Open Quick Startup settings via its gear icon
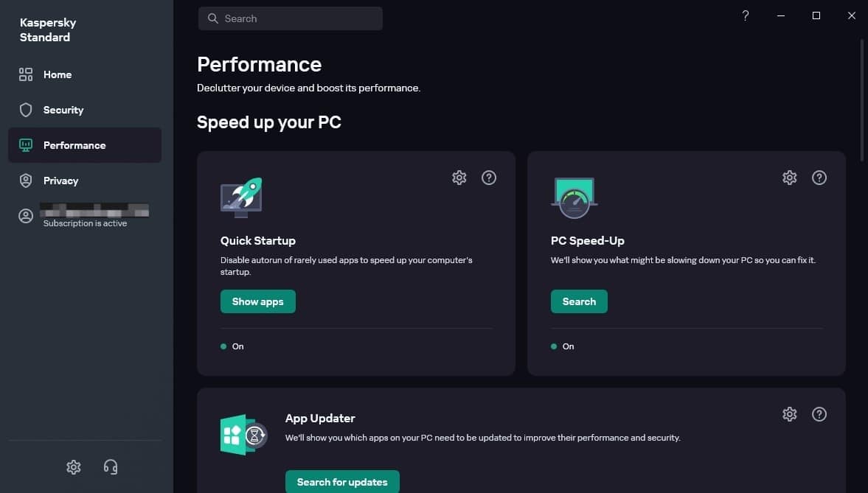 pyautogui.click(x=459, y=178)
